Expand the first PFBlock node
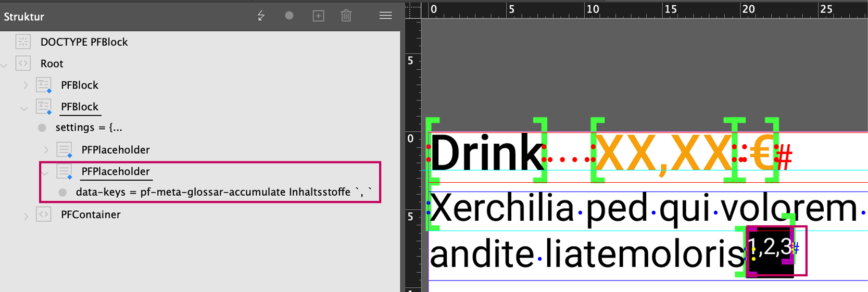 coord(26,85)
